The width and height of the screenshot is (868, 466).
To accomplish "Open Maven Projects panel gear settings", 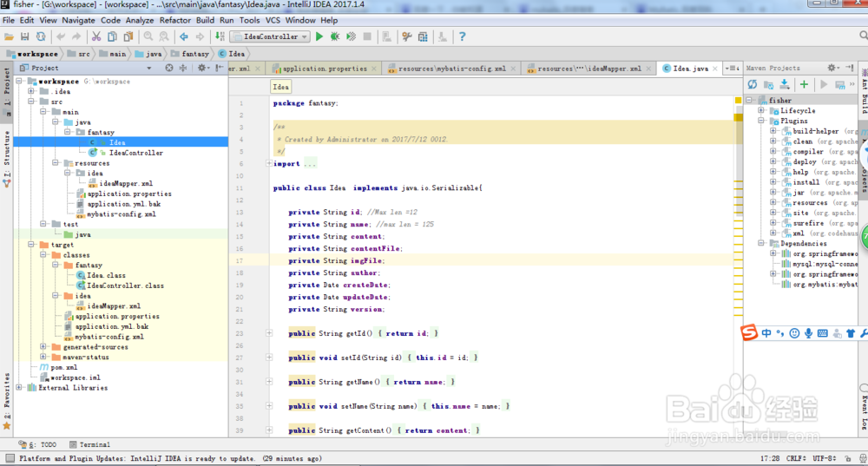I will tap(832, 68).
